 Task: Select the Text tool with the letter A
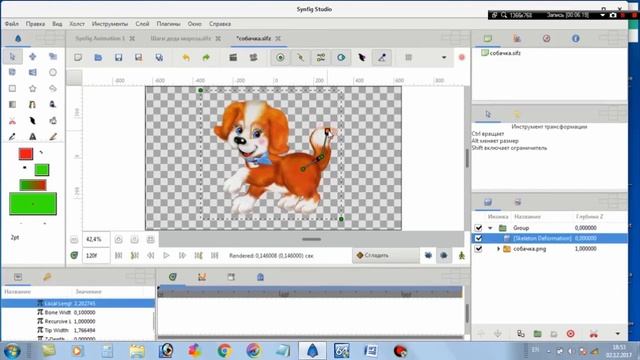click(x=33, y=137)
